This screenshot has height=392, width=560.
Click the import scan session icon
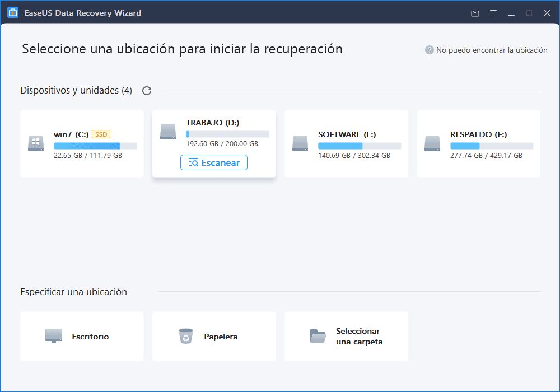[x=475, y=13]
